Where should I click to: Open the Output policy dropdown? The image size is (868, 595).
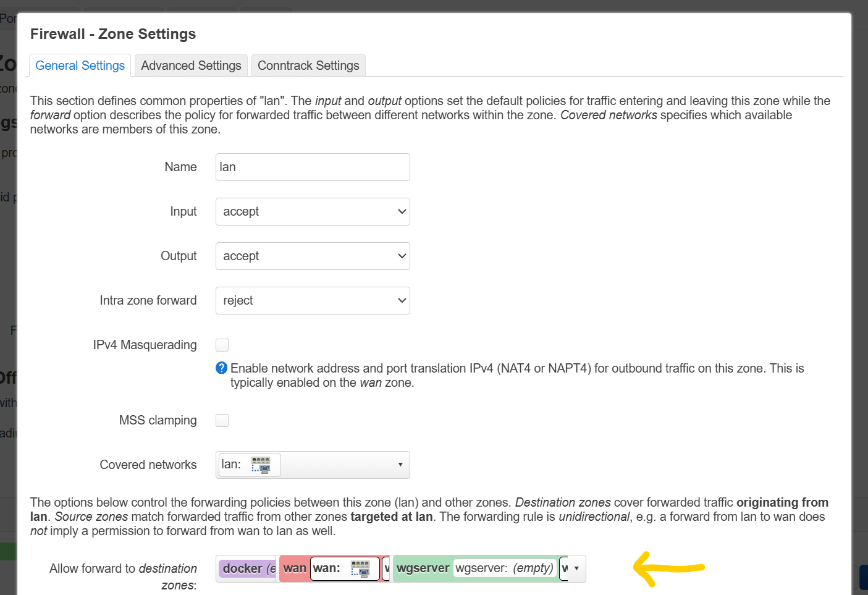(x=313, y=256)
